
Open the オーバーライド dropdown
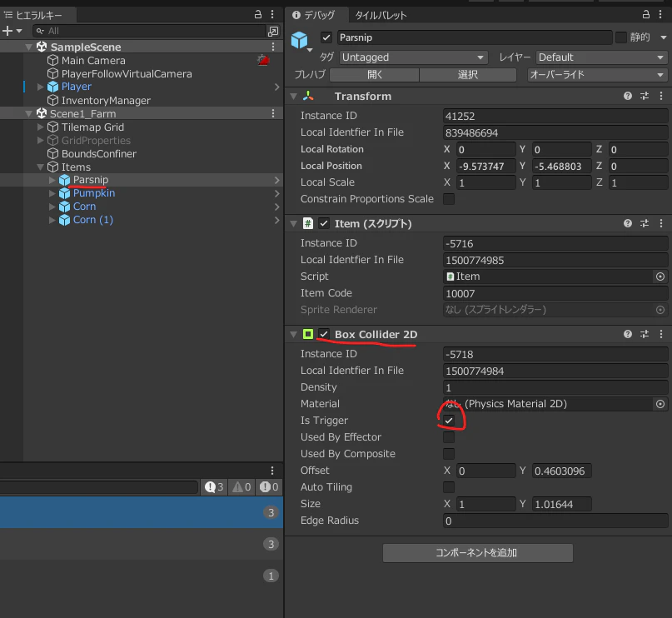(597, 75)
